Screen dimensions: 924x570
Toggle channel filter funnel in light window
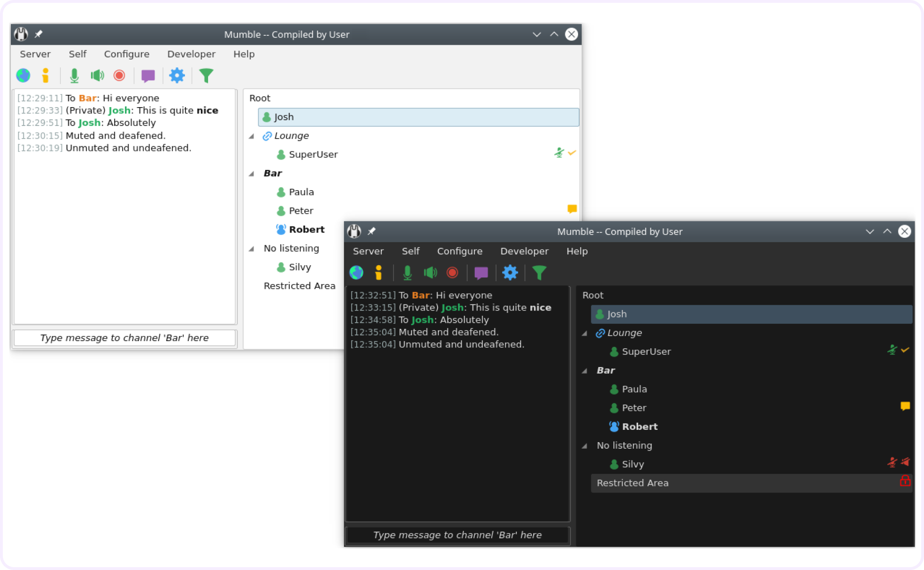point(206,75)
